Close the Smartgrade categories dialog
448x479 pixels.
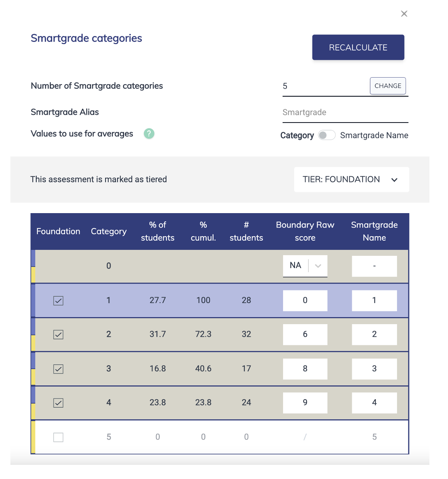tap(404, 13)
